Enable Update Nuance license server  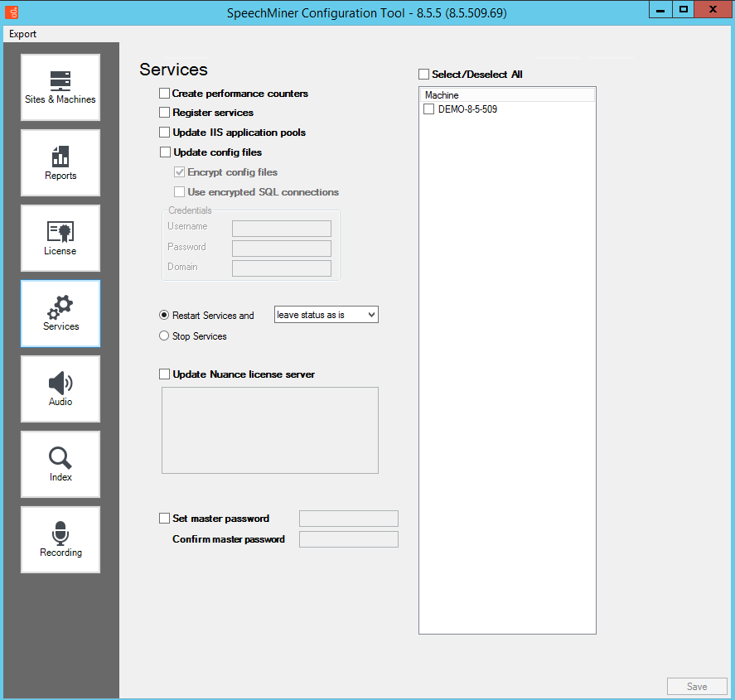click(x=165, y=374)
